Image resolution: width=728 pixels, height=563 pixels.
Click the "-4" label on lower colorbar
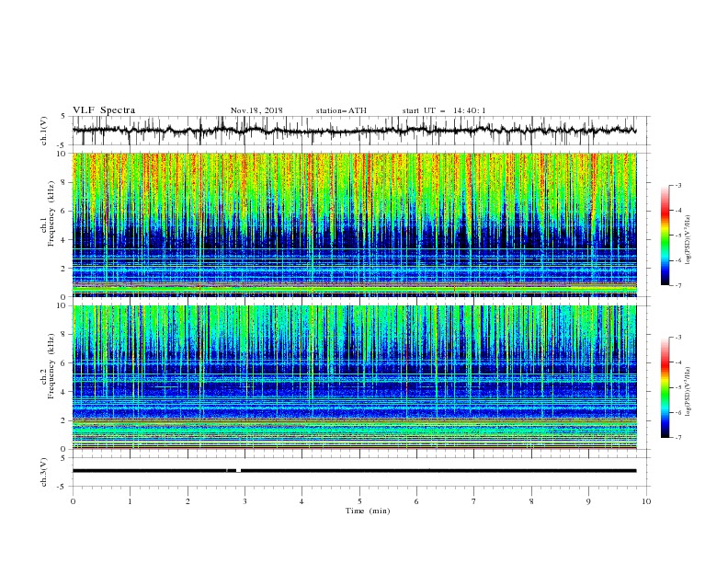point(677,362)
